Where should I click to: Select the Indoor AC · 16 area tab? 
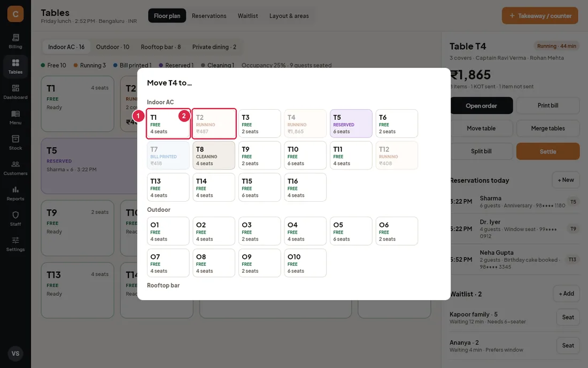tap(66, 47)
